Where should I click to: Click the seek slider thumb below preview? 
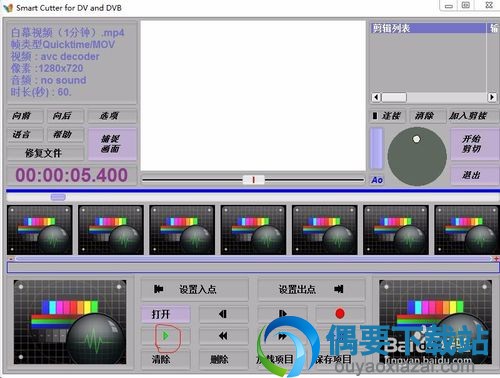253,180
